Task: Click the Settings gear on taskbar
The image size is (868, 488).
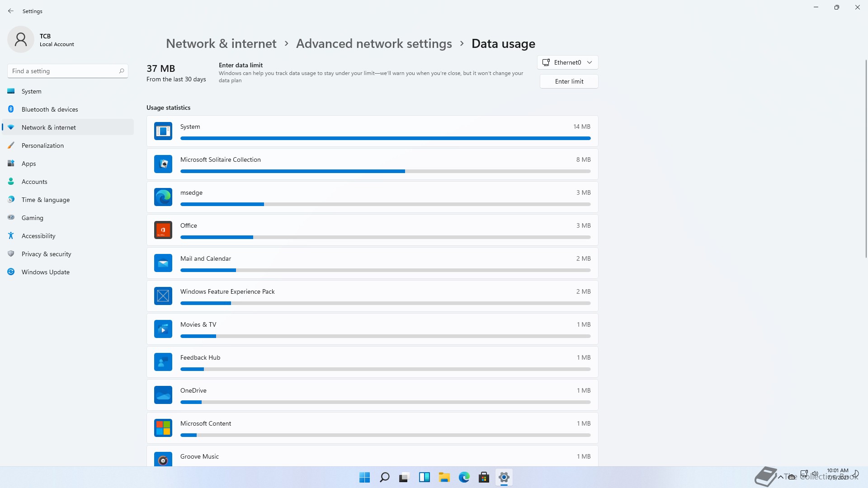Action: 504,477
